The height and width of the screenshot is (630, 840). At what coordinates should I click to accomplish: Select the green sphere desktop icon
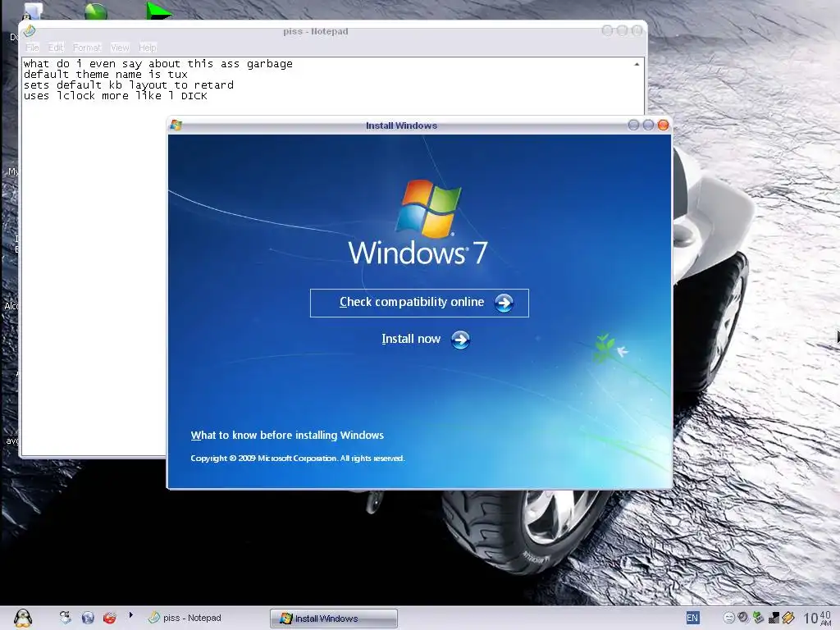[x=96, y=11]
